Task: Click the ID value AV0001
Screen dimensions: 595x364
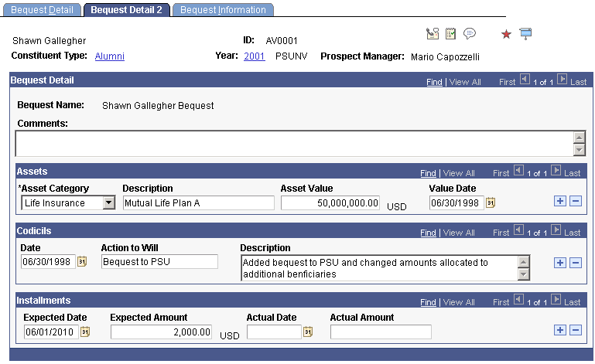Action: 282,41
